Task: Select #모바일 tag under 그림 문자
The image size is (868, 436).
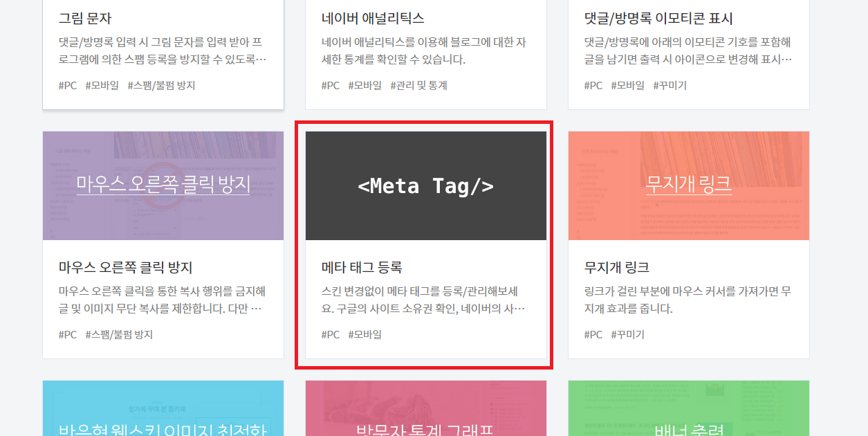Action: [102, 86]
